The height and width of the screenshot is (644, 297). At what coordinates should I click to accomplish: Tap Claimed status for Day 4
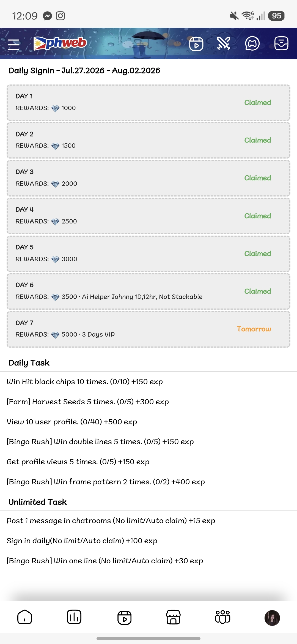point(258,216)
